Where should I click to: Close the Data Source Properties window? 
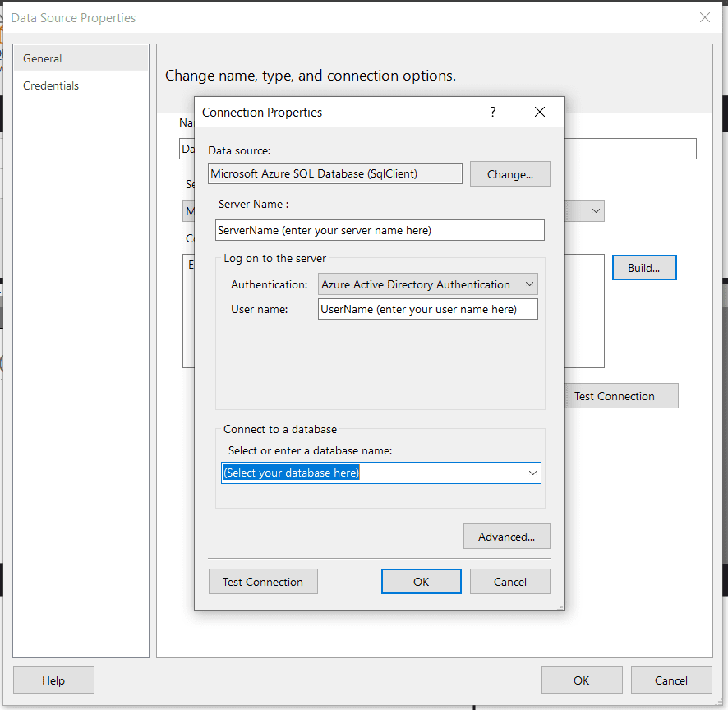(705, 17)
